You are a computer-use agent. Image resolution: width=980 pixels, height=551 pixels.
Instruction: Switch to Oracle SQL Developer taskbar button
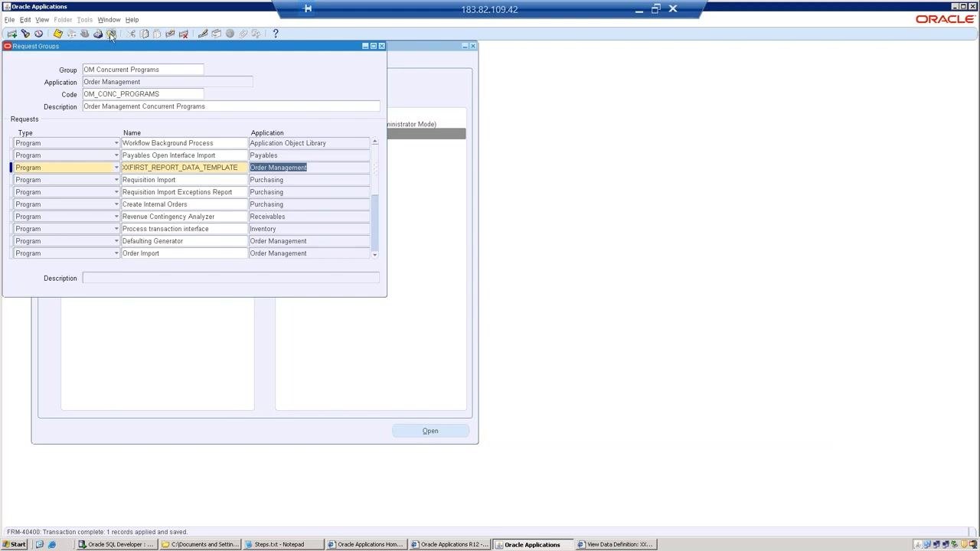pyautogui.click(x=116, y=545)
